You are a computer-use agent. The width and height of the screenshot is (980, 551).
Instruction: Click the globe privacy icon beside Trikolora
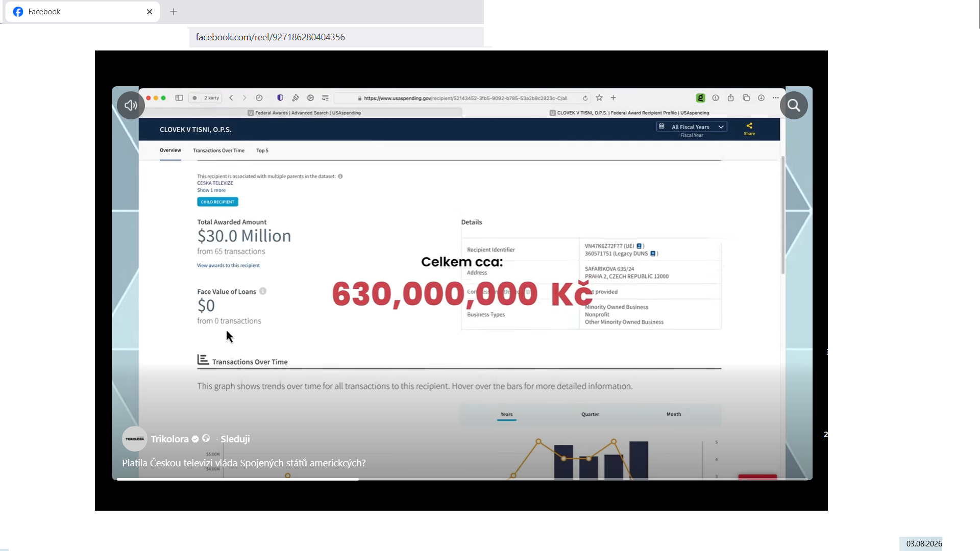[x=206, y=438]
